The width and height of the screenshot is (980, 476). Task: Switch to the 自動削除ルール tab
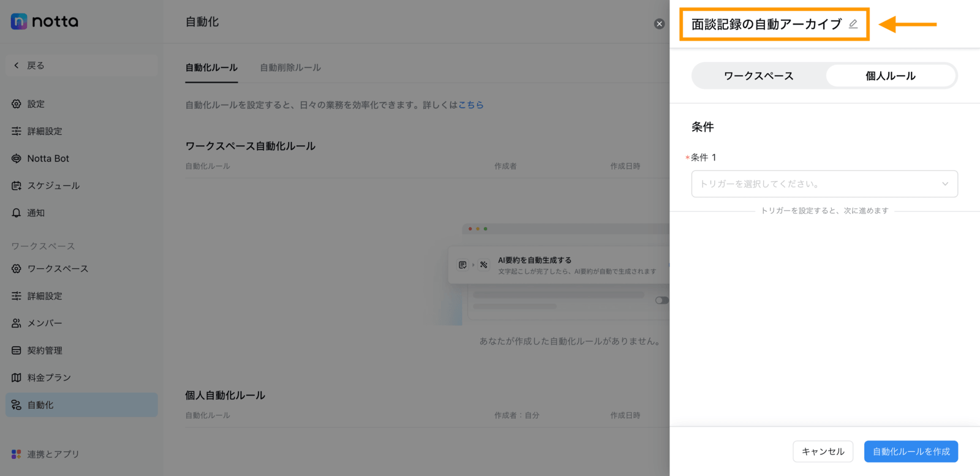coord(290,67)
